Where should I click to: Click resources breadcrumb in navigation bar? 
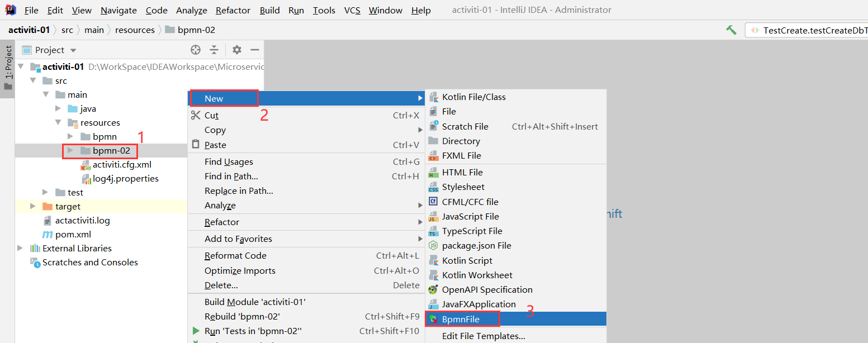click(x=135, y=30)
